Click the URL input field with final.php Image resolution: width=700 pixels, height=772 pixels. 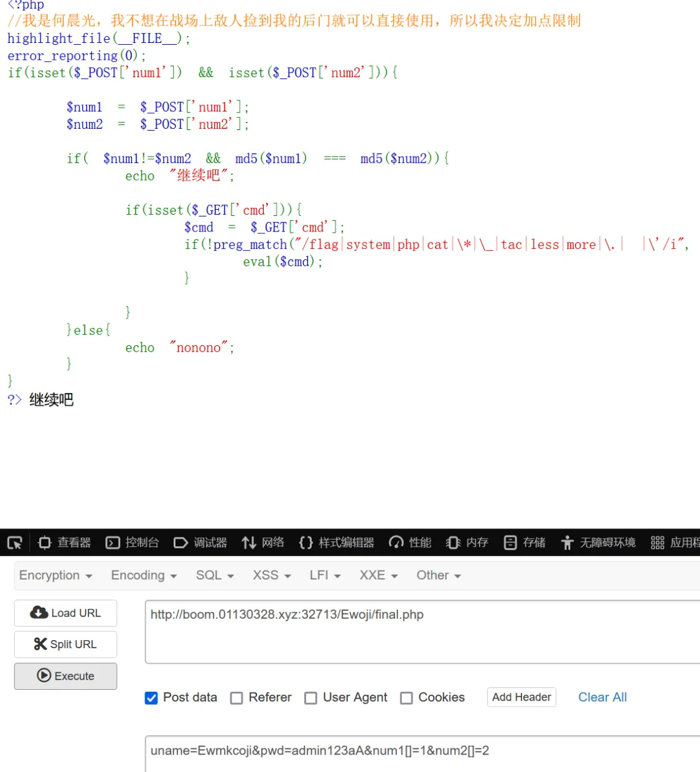[422, 632]
